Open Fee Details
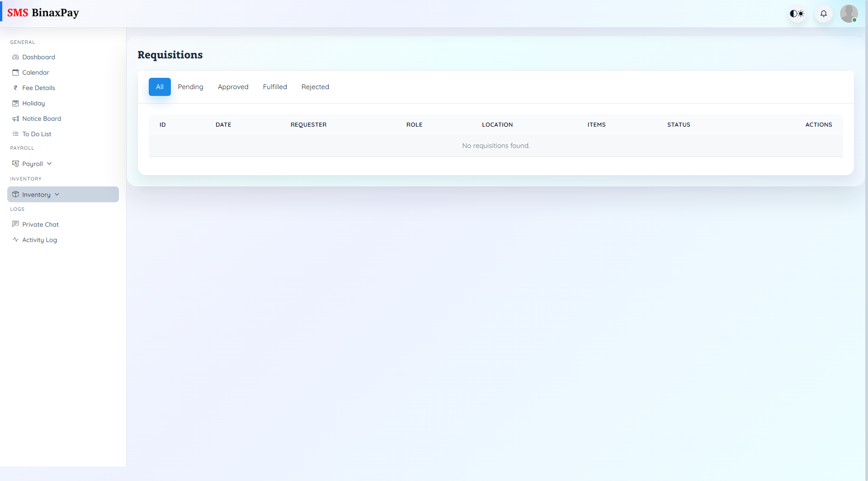The width and height of the screenshot is (868, 481). [x=39, y=87]
